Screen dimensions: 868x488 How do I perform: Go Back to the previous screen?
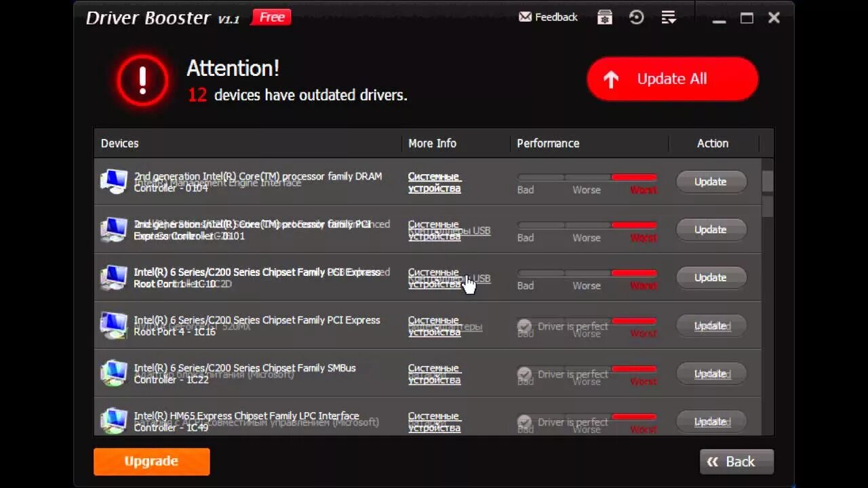click(736, 462)
